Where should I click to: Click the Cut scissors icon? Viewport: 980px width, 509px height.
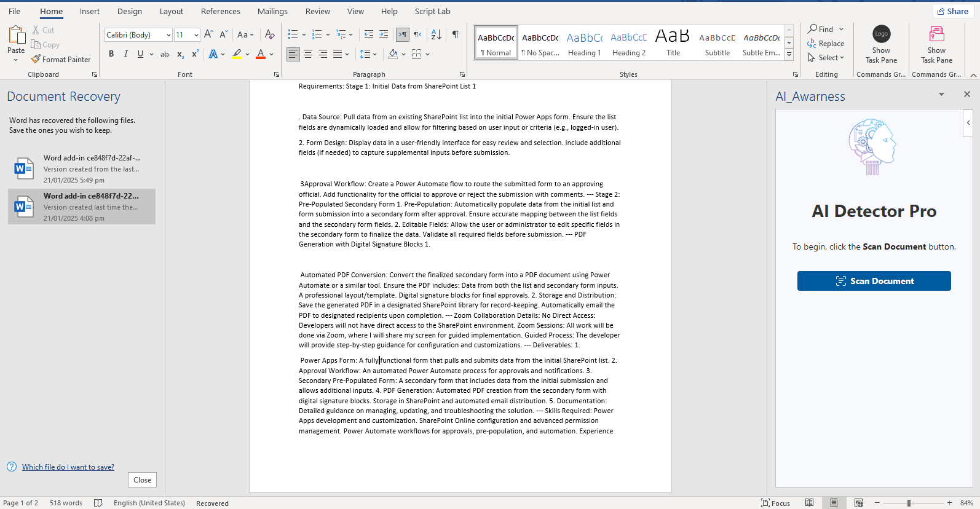click(x=36, y=30)
